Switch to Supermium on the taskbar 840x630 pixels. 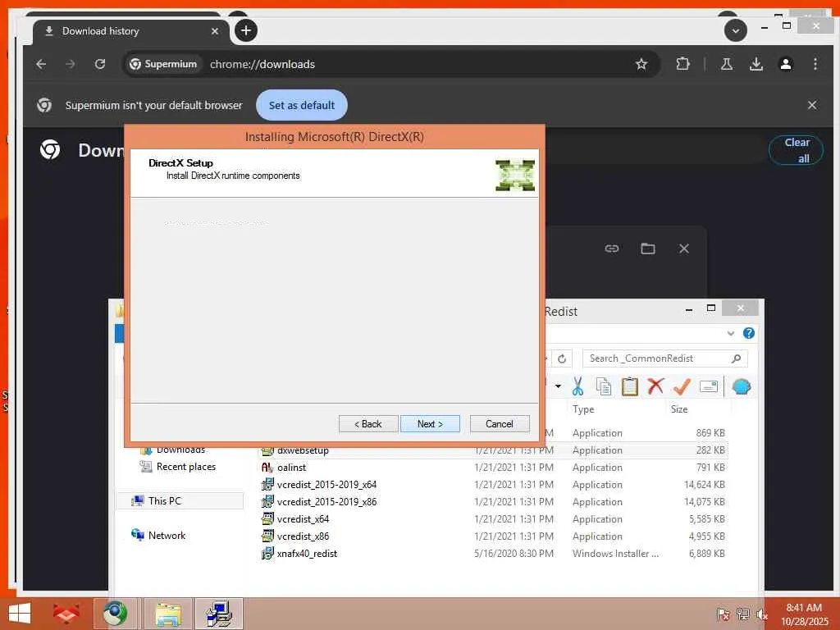(115, 614)
